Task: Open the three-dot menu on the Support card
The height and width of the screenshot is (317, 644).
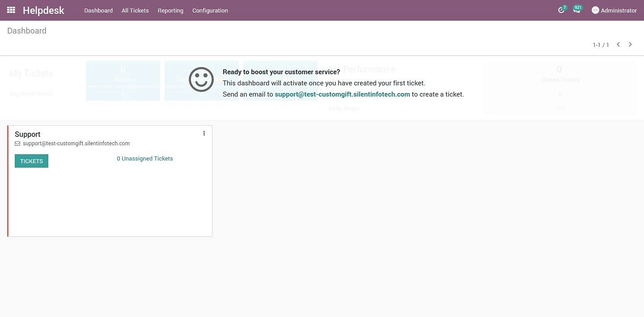Action: [x=204, y=133]
